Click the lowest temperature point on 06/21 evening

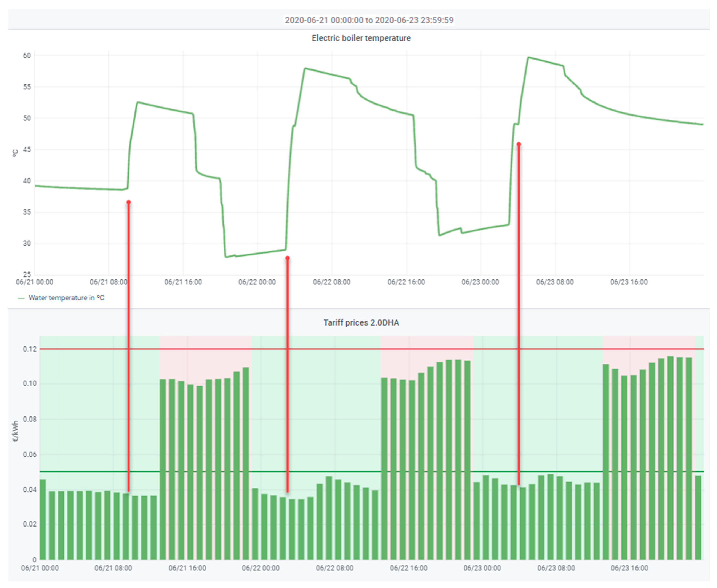click(226, 257)
